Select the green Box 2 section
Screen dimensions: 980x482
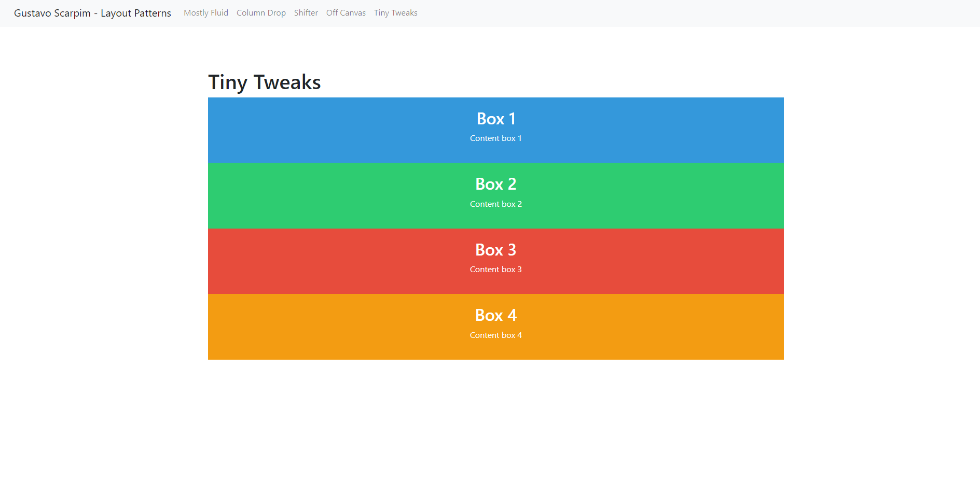[x=495, y=195]
